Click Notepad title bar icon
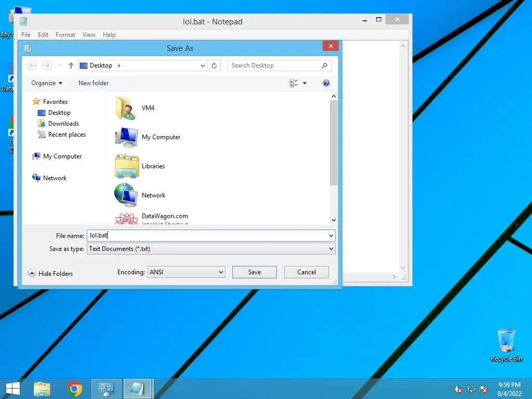 pos(23,21)
